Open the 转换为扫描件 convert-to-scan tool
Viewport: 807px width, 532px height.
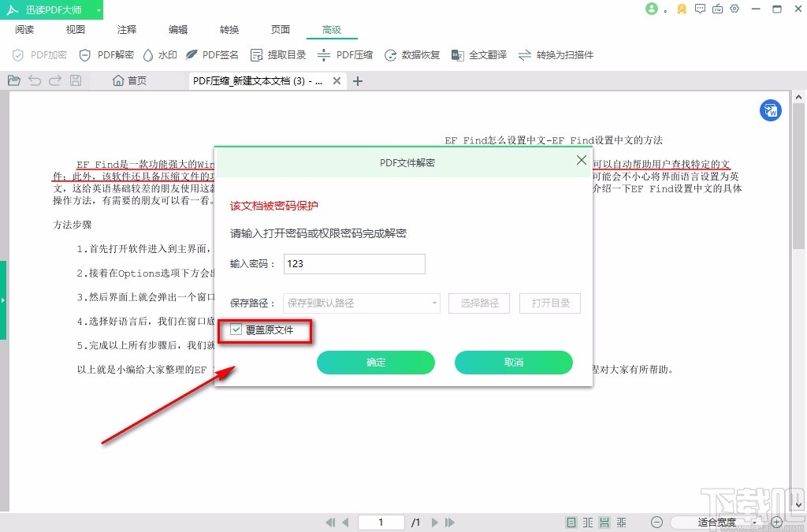coord(558,55)
